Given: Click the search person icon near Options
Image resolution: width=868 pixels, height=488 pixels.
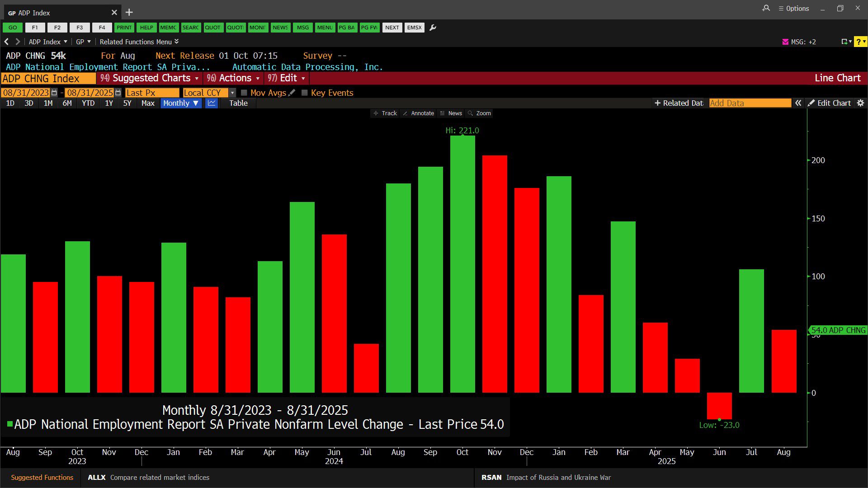Looking at the screenshot, I should (766, 8).
